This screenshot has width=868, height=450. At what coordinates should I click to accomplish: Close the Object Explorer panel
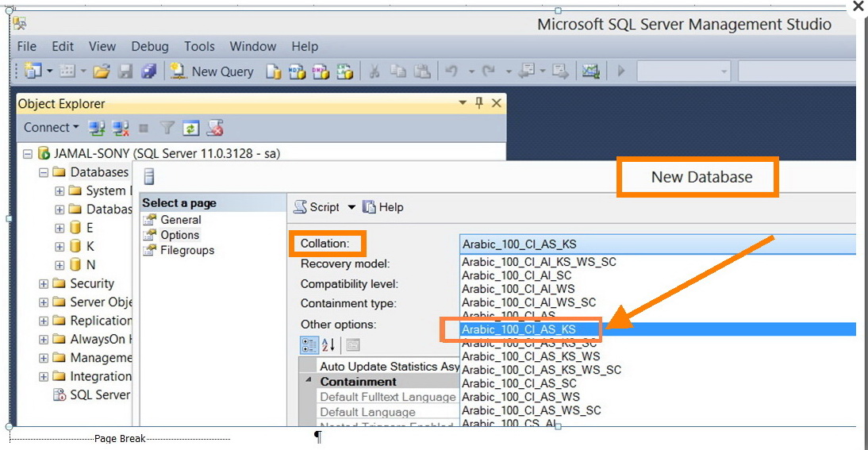(x=497, y=102)
